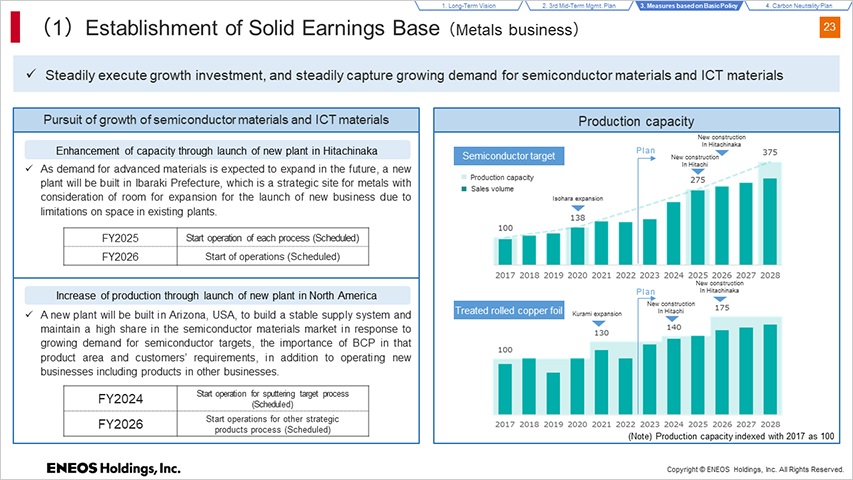The height and width of the screenshot is (480, 853).
Task: Click the 'FY2025' table cell
Action: (x=120, y=238)
